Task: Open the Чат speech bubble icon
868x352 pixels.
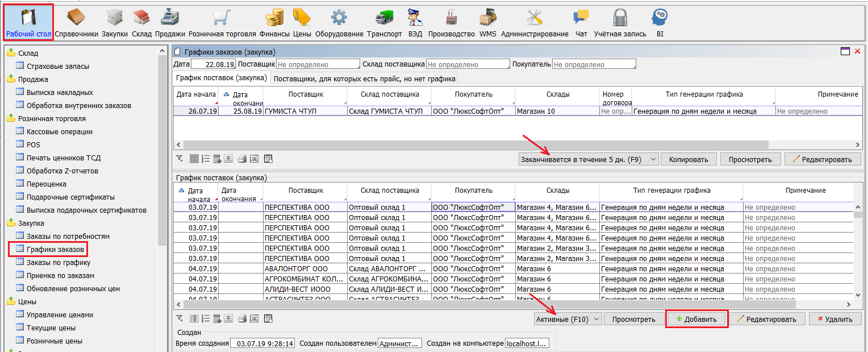Action: point(581,22)
